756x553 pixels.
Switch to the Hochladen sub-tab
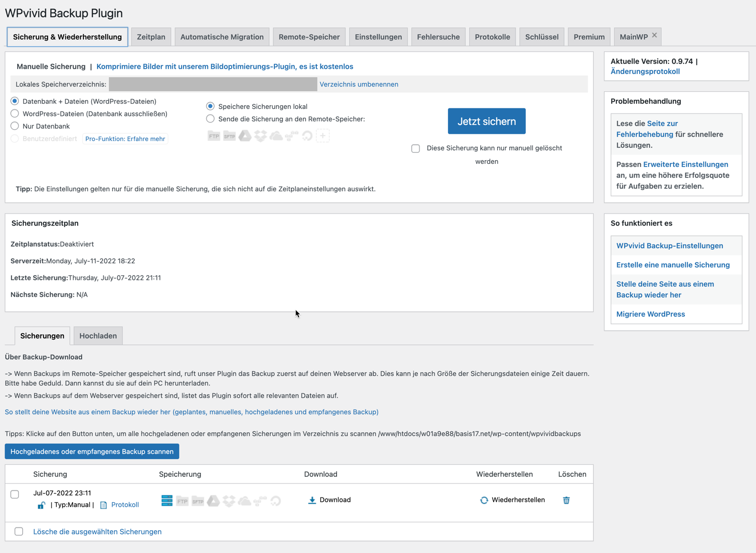tap(98, 336)
